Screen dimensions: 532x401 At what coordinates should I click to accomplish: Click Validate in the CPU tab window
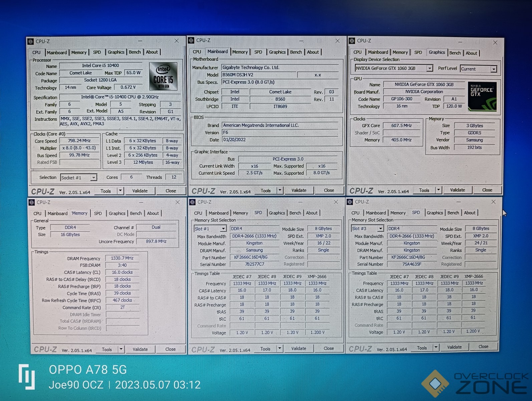coord(140,191)
